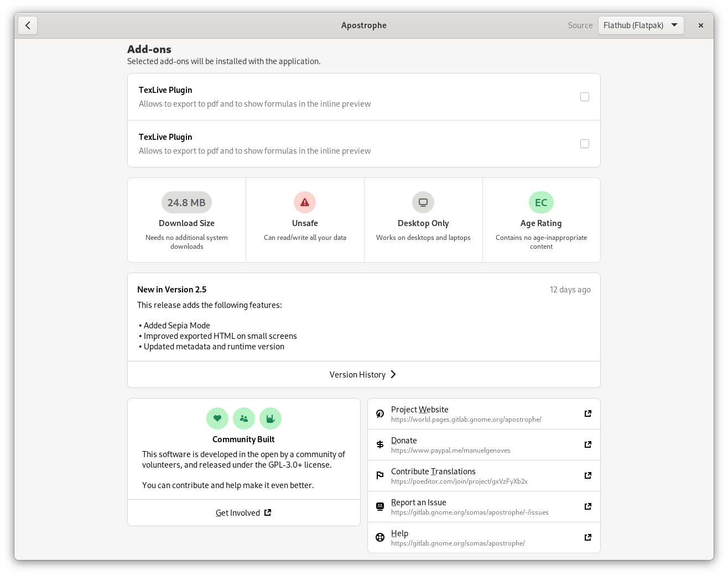Open the Donate row

click(x=484, y=445)
